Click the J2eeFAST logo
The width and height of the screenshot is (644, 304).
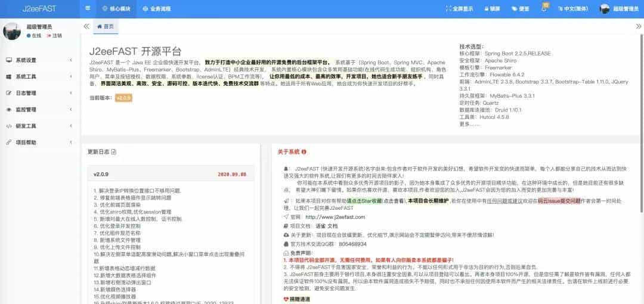coord(40,8)
